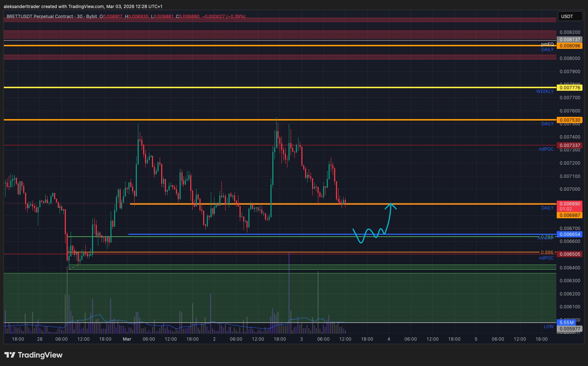Click the 4 date label on time axis

pos(389,339)
